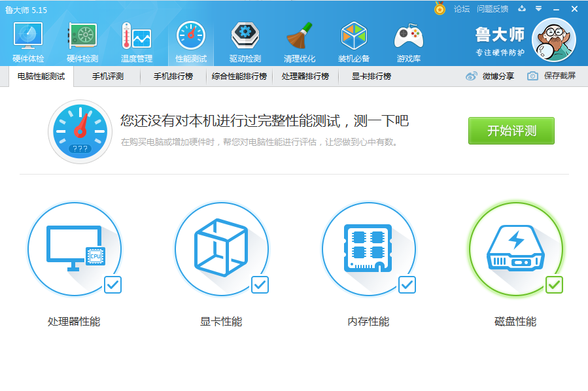Screen dimensions: 588x391
Task: Uncheck the green 磁盘性能 checkbox
Action: 554,285
